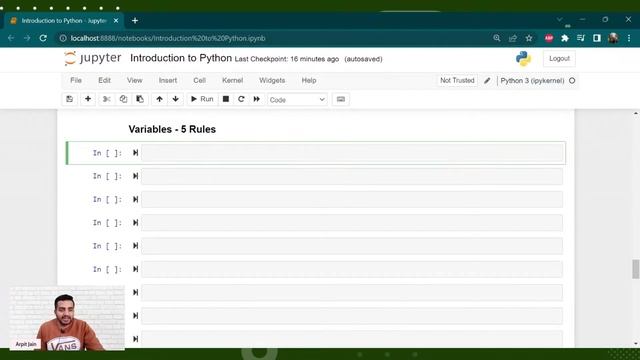Restart kernel and run all with fast-forward icon
The width and height of the screenshot is (640, 360).
(257, 99)
